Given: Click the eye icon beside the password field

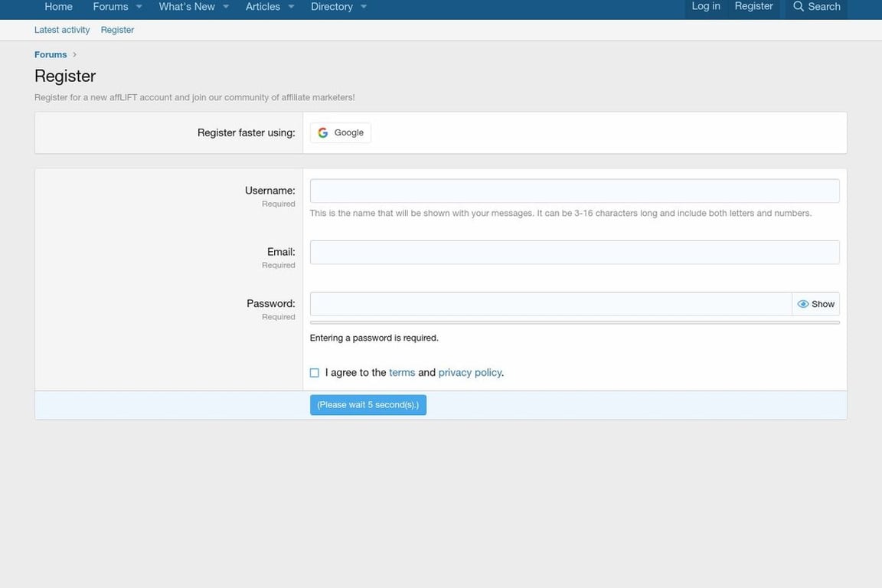Looking at the screenshot, I should [x=802, y=303].
